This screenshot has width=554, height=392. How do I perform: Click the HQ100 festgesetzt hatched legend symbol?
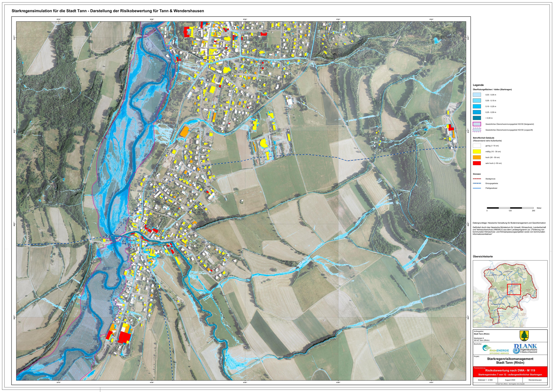pos(477,124)
